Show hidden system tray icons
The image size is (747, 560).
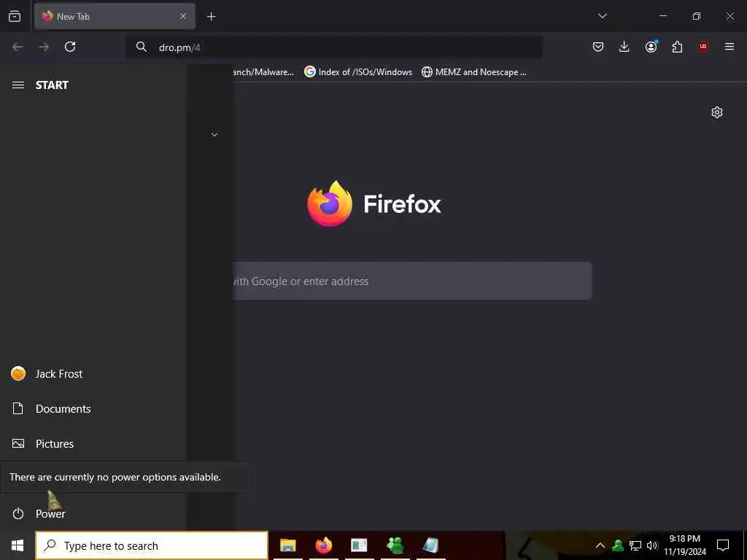coord(600,545)
